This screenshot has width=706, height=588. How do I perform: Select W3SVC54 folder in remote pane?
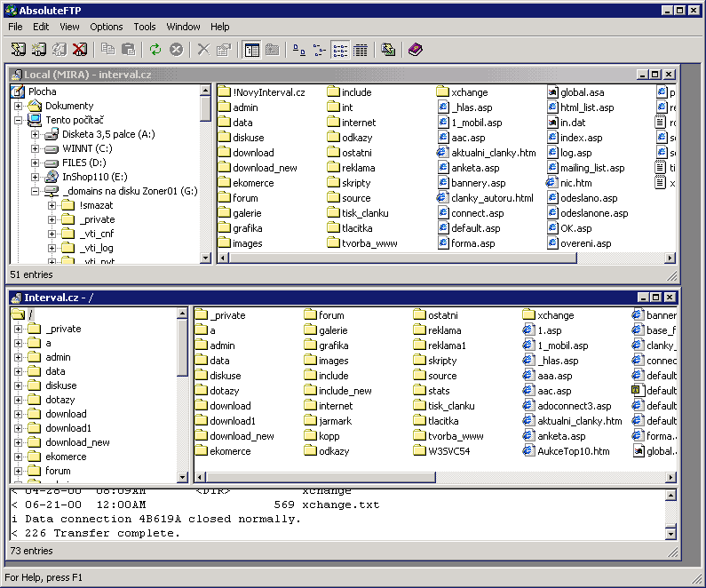click(441, 451)
